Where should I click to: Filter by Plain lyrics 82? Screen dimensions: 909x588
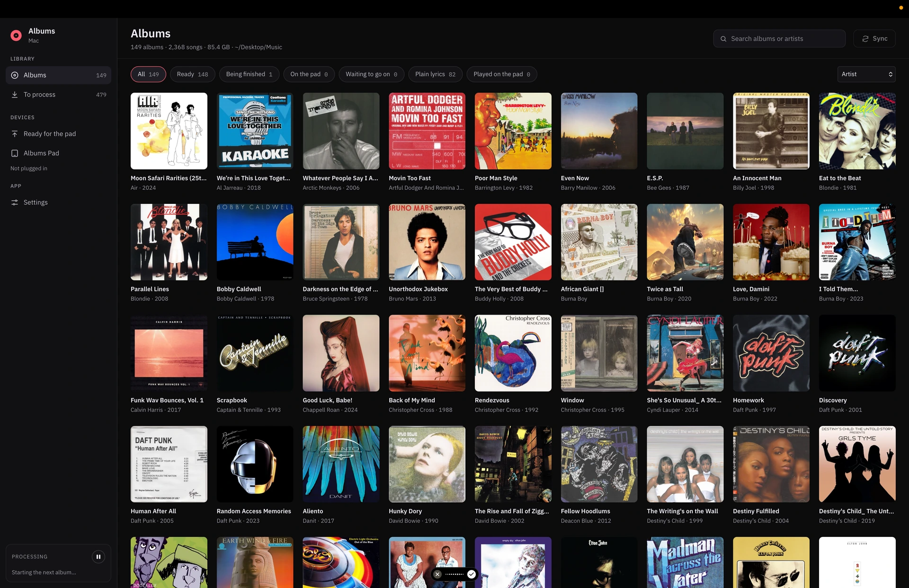[436, 74]
